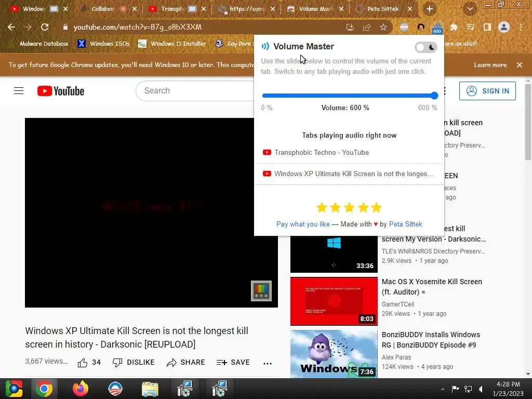The width and height of the screenshot is (532, 399).
Task: Open Firefox from the taskbar
Action: pos(81,389)
